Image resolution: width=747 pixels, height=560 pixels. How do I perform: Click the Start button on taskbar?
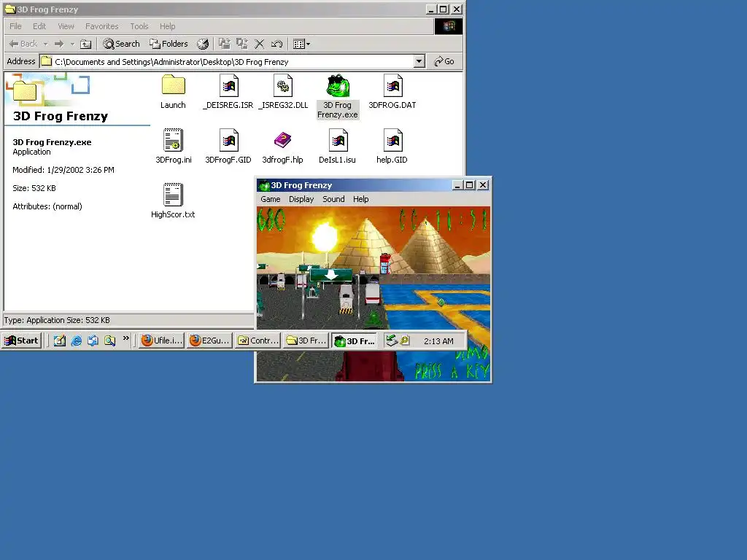pyautogui.click(x=21, y=341)
